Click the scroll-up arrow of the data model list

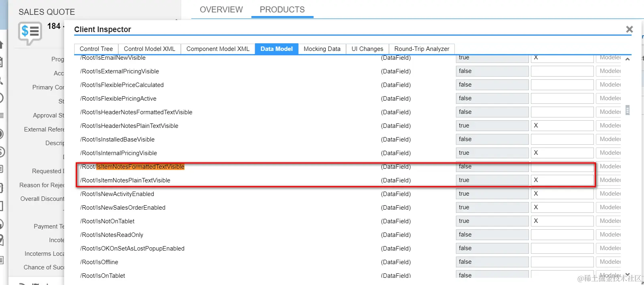[628, 59]
